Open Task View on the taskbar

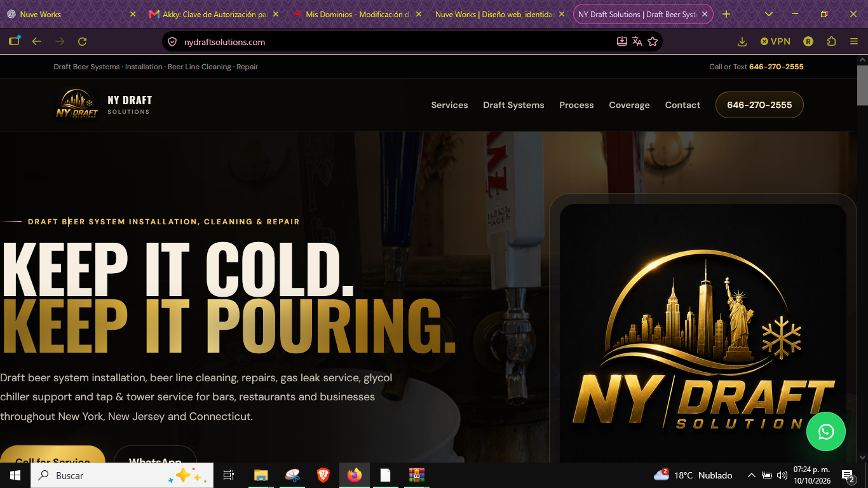coord(229,475)
